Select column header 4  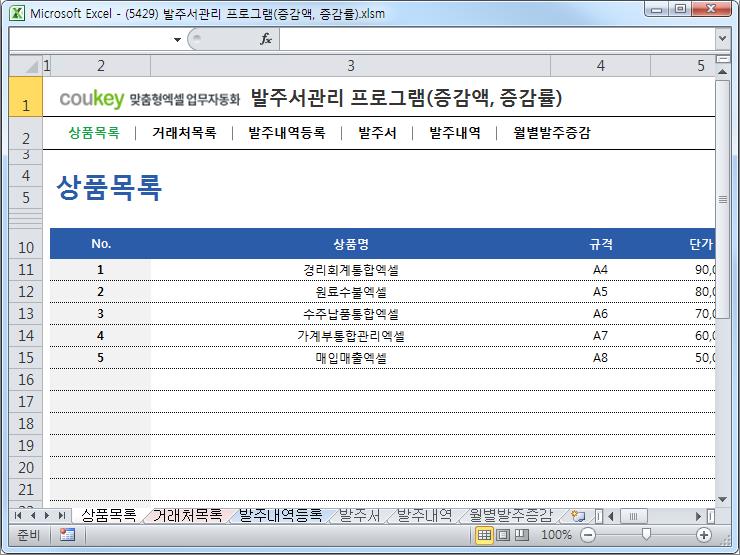pyautogui.click(x=600, y=66)
